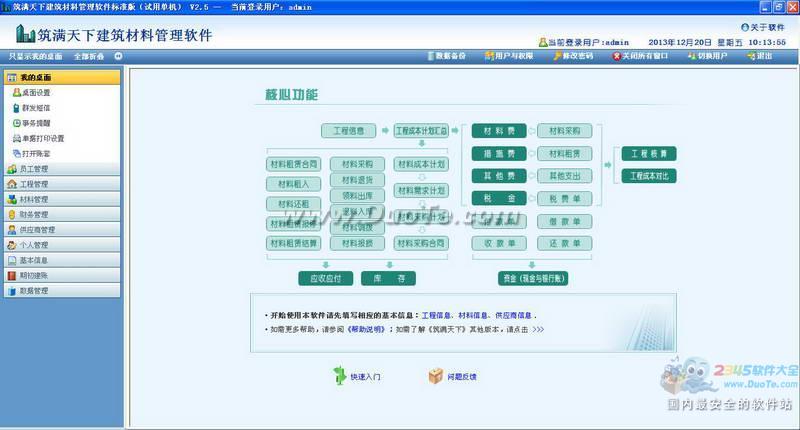Open 数据备份 in the top toolbar
This screenshot has height=430, width=800.
tap(447, 56)
